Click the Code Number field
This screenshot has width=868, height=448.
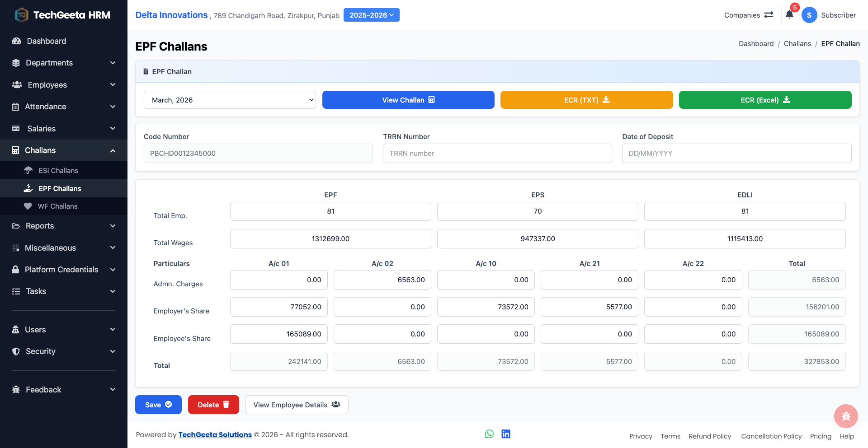point(258,154)
